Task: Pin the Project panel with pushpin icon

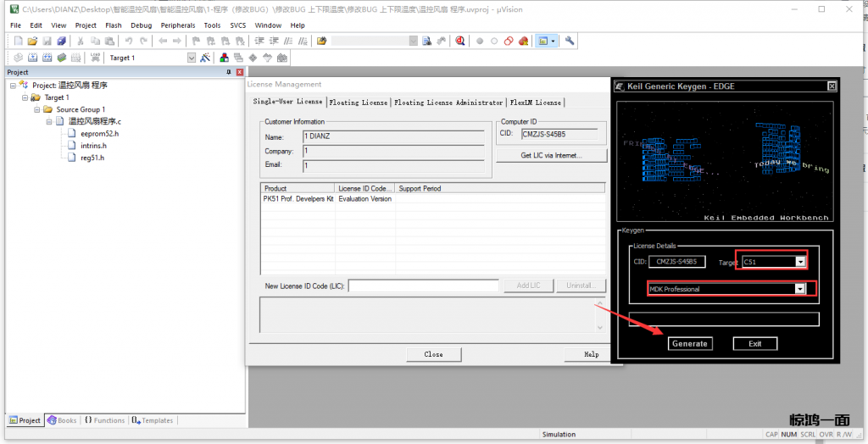Action: click(229, 73)
